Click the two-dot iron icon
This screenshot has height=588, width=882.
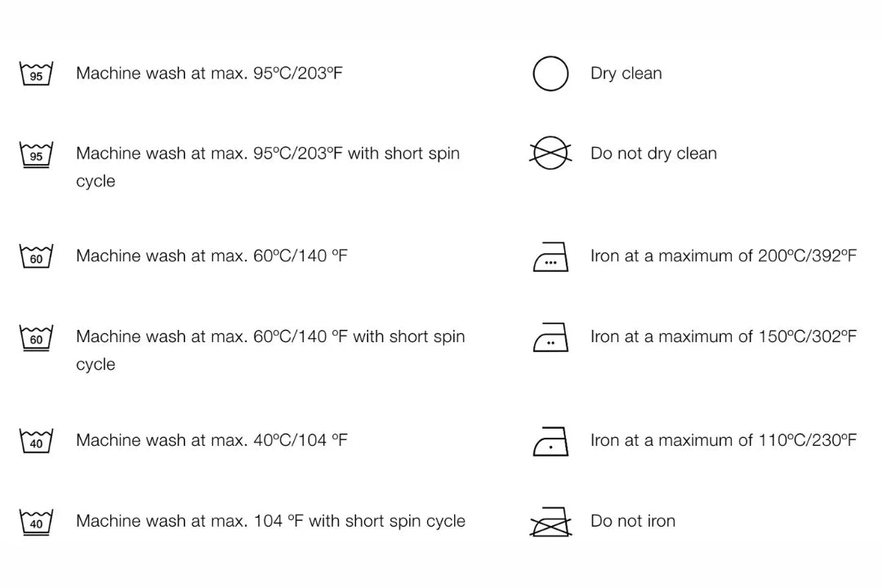click(550, 338)
